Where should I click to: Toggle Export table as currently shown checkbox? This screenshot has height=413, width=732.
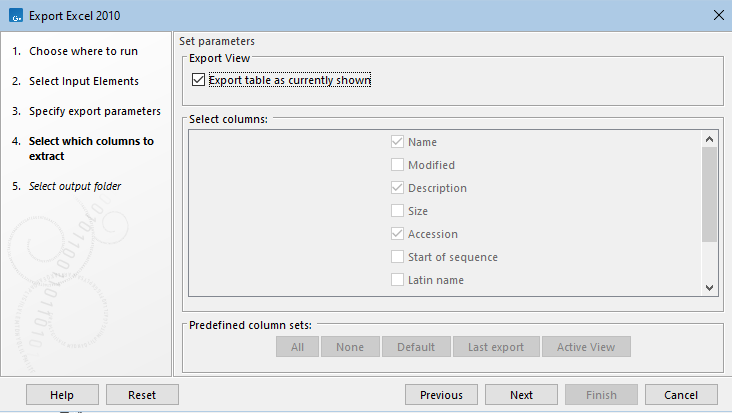coord(199,80)
